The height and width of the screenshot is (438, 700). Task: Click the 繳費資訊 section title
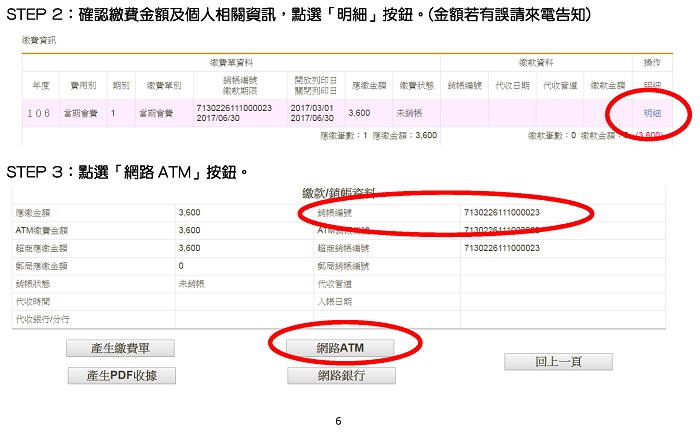pos(39,40)
